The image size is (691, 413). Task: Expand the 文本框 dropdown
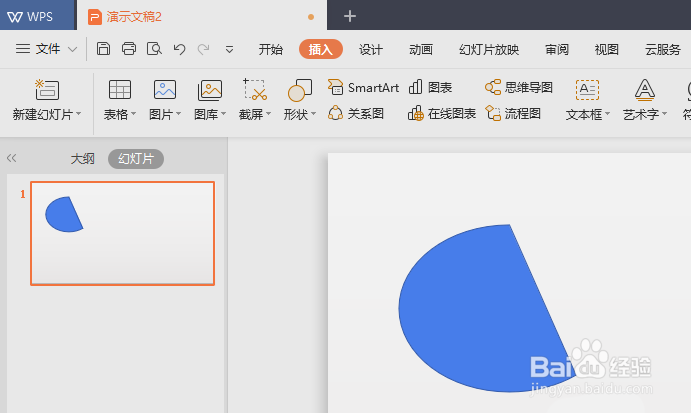(x=607, y=114)
